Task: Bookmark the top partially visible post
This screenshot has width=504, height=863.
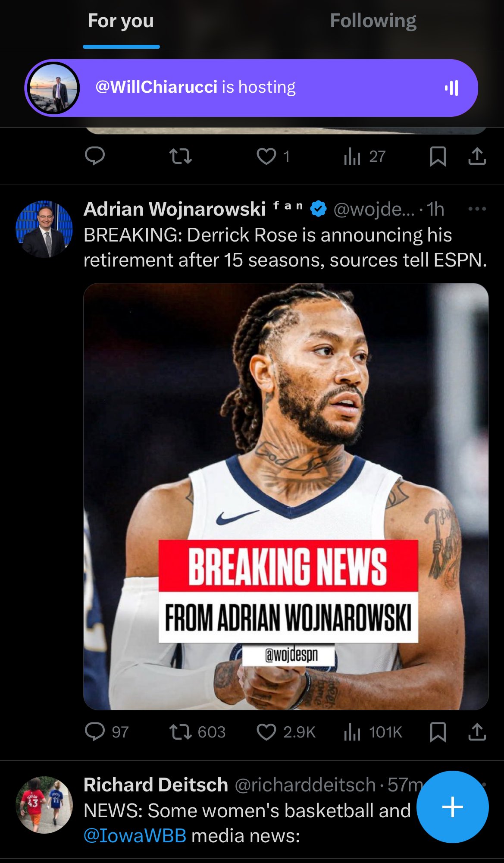Action: 438,156
